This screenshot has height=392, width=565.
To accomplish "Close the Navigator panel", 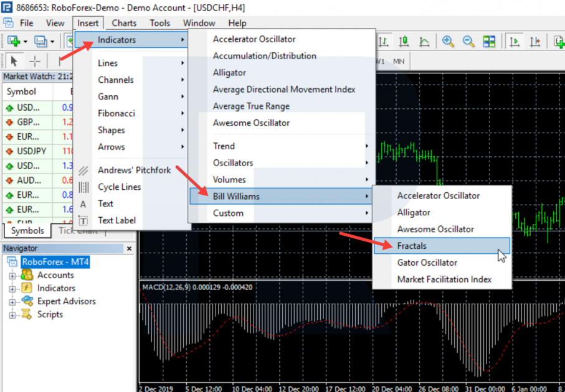I will pos(130,248).
